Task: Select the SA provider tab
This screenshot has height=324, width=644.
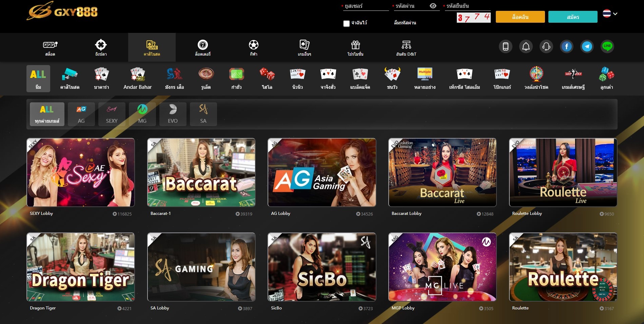Action: click(203, 114)
